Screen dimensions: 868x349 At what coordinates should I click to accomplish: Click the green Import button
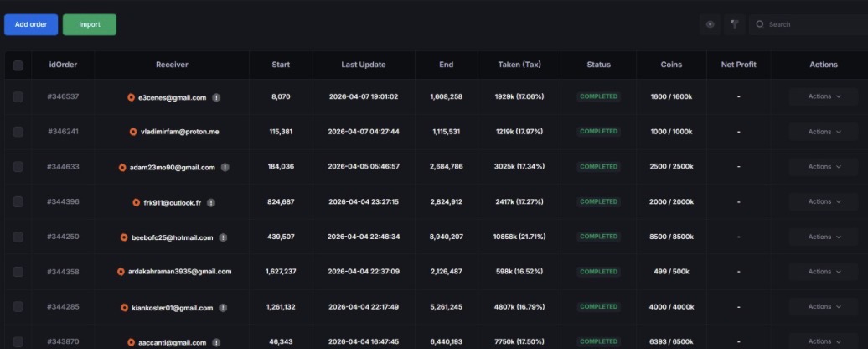[90, 25]
